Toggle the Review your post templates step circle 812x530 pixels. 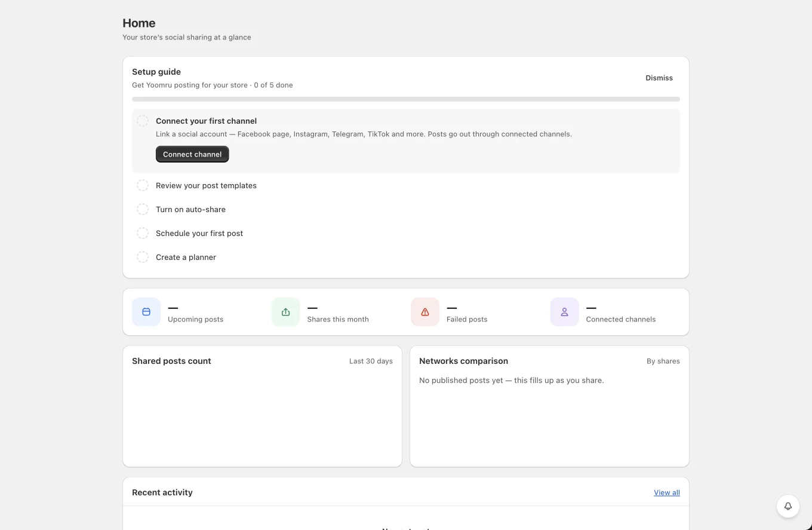pos(143,185)
